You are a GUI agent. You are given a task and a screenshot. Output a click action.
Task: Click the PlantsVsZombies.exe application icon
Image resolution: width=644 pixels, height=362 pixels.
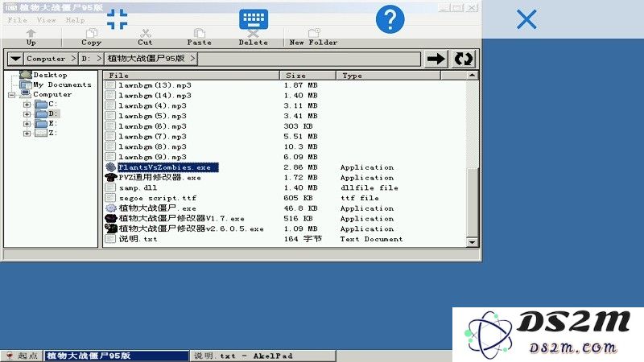pyautogui.click(x=110, y=167)
